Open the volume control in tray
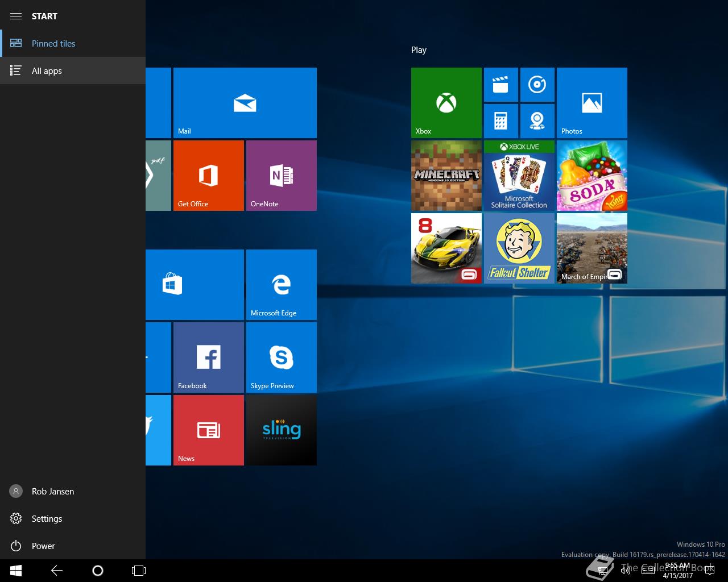This screenshot has width=728, height=582. 625,571
